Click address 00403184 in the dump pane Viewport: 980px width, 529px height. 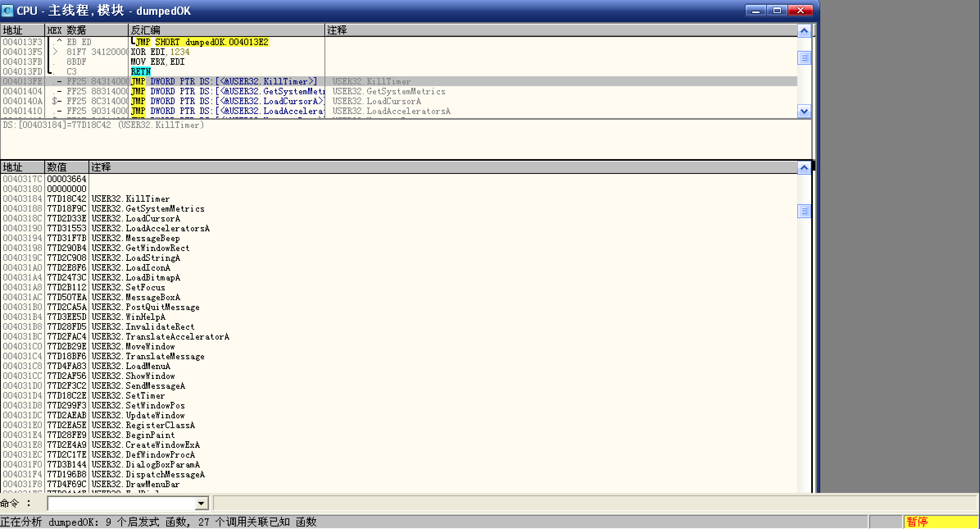tap(23, 199)
